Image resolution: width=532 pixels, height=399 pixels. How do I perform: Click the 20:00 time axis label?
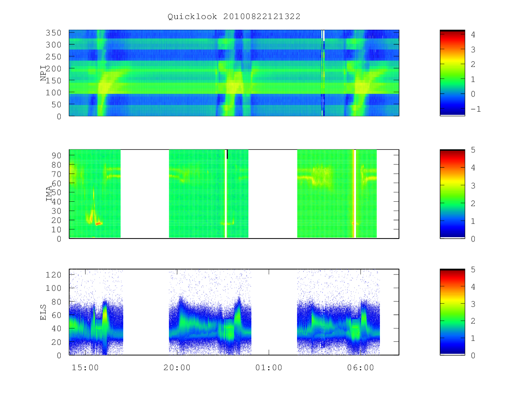[177, 368]
